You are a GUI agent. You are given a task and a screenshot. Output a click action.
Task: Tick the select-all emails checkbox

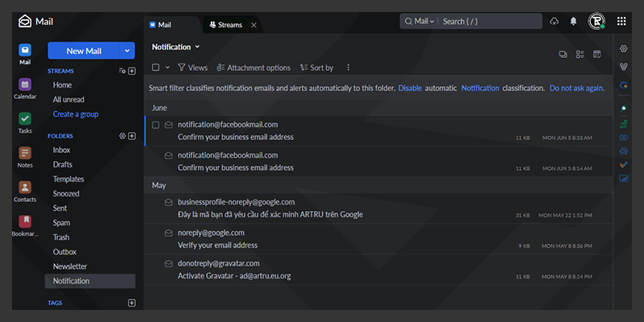coord(156,68)
